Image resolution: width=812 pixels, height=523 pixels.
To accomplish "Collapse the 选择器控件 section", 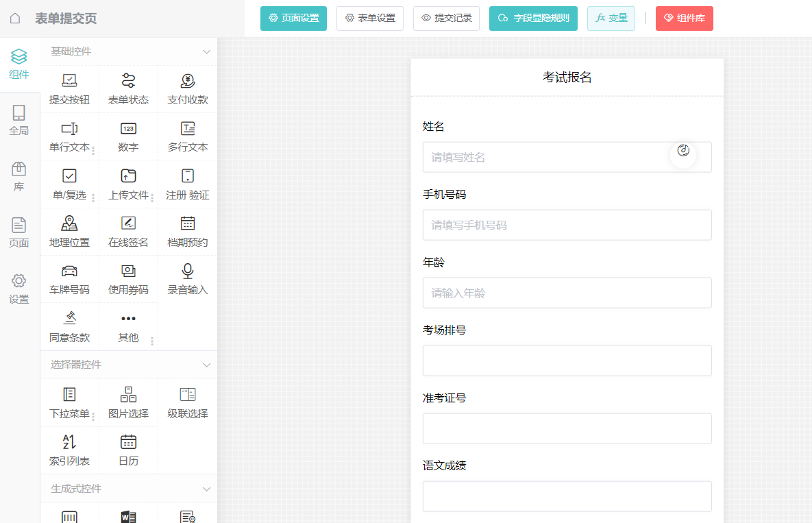I will pyautogui.click(x=206, y=365).
